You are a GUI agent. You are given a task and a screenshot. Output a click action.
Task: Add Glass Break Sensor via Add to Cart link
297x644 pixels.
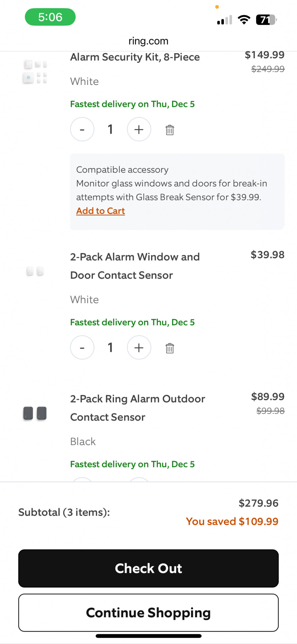click(x=100, y=211)
